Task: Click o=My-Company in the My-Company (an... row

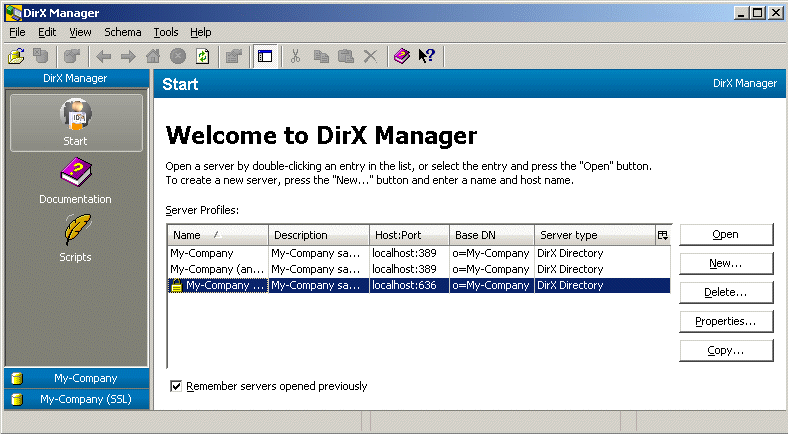Action: [491, 269]
